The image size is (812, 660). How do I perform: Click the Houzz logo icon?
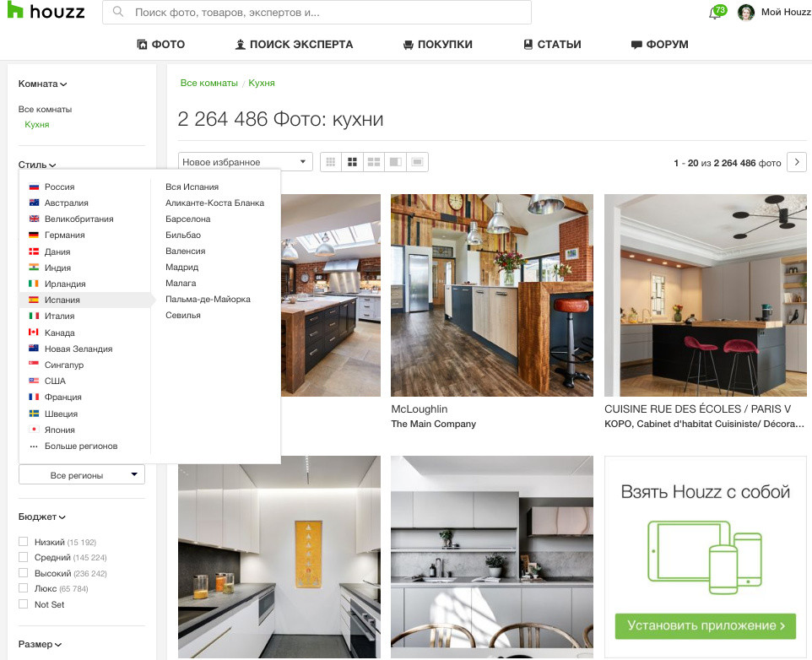(x=14, y=11)
